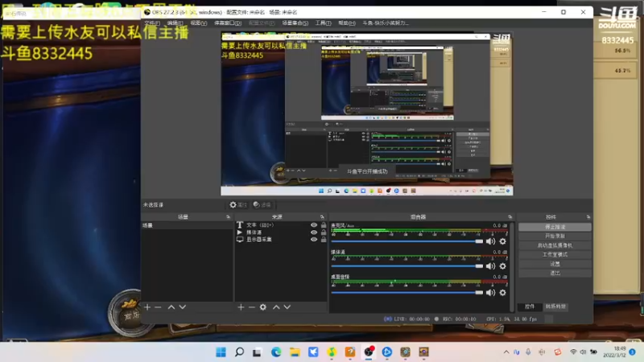The width and height of the screenshot is (644, 362).
Task: Open audio settings gear for 桌面音频
Action: pyautogui.click(x=502, y=293)
